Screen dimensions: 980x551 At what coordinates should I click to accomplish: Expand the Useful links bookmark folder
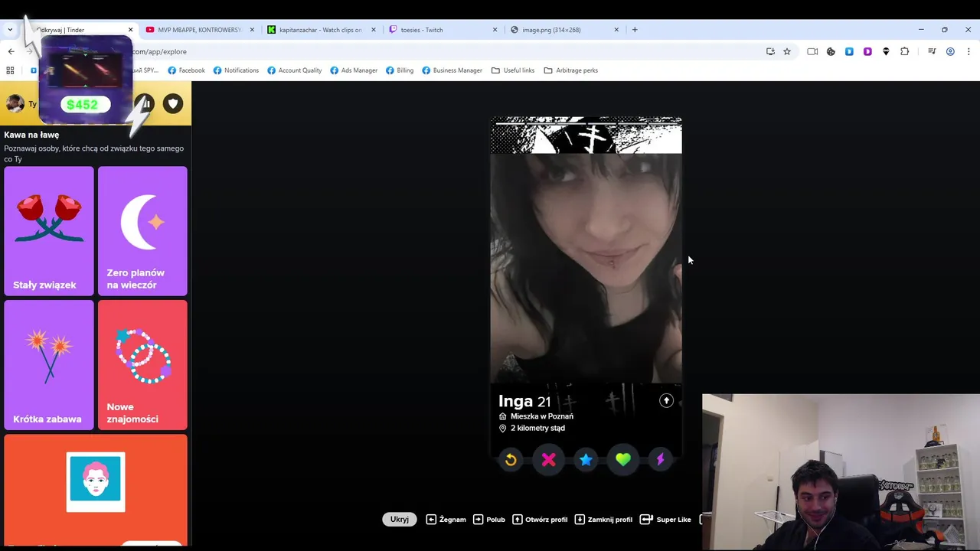513,70
